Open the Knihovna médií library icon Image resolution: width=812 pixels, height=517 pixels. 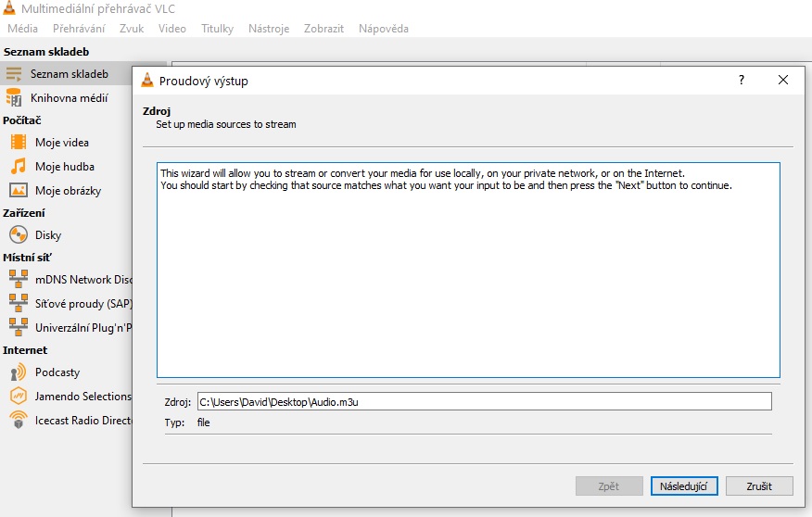[x=14, y=98]
